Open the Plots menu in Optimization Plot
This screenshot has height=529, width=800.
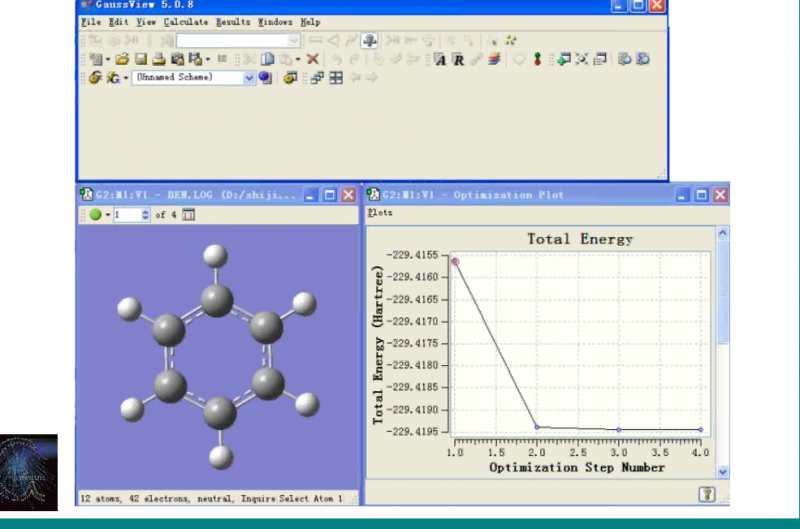tap(380, 213)
